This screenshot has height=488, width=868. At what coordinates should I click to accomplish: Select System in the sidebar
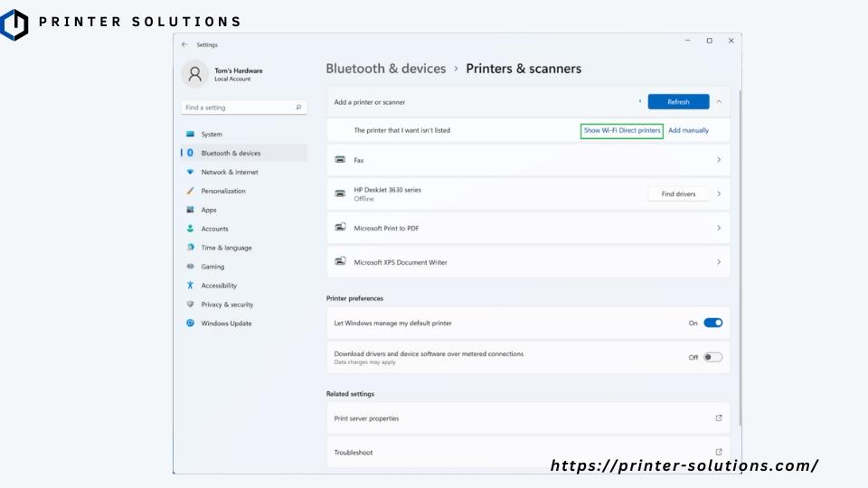point(244,134)
